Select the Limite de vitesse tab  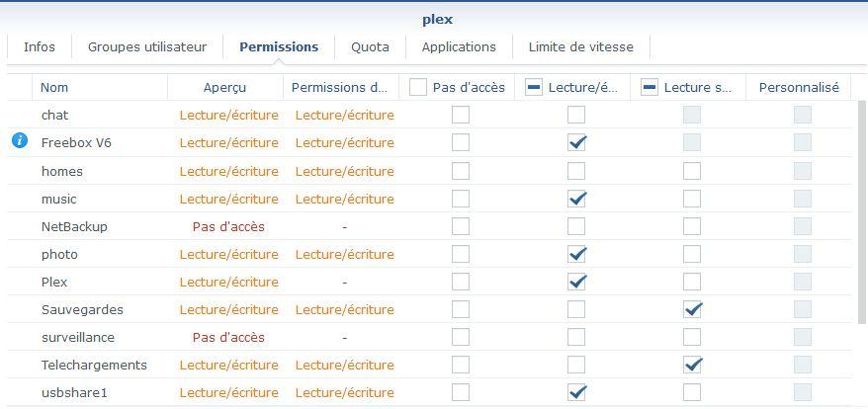pyautogui.click(x=581, y=46)
